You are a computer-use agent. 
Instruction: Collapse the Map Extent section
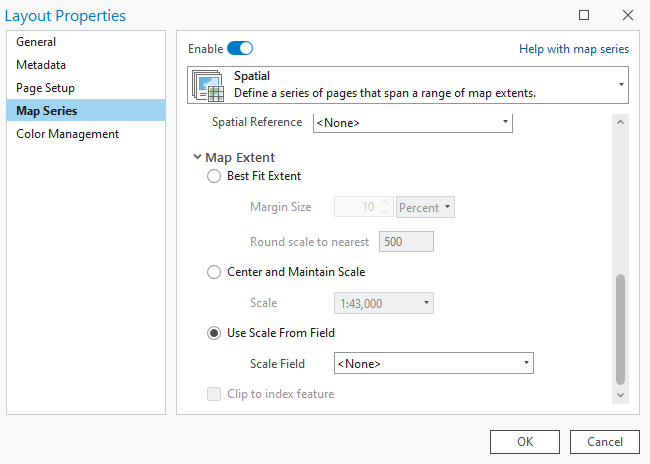pos(197,158)
